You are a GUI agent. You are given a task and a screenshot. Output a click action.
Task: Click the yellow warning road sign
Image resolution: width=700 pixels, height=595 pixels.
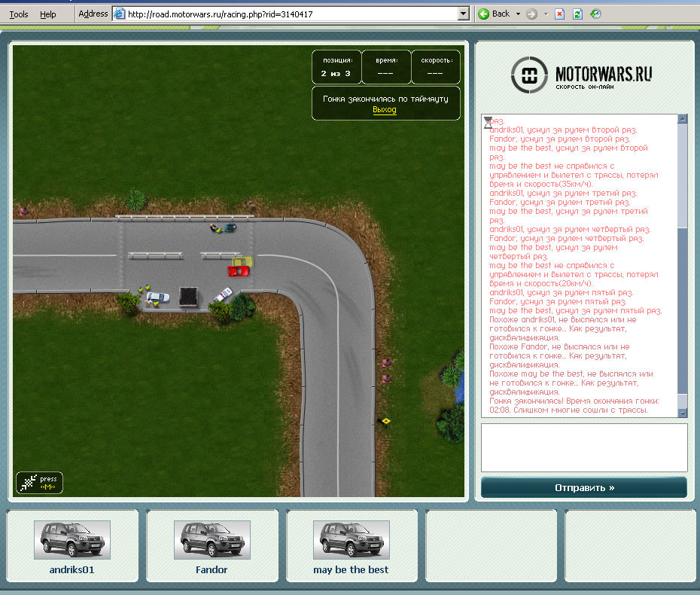(x=386, y=420)
